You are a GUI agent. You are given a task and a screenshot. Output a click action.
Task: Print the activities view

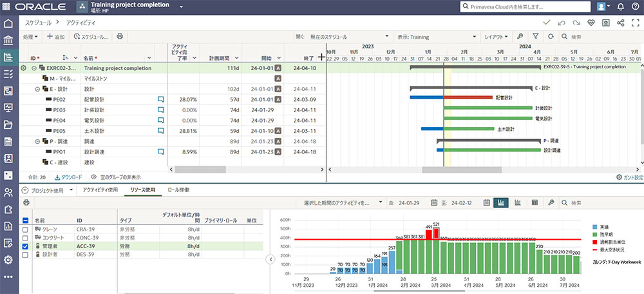coord(120,36)
